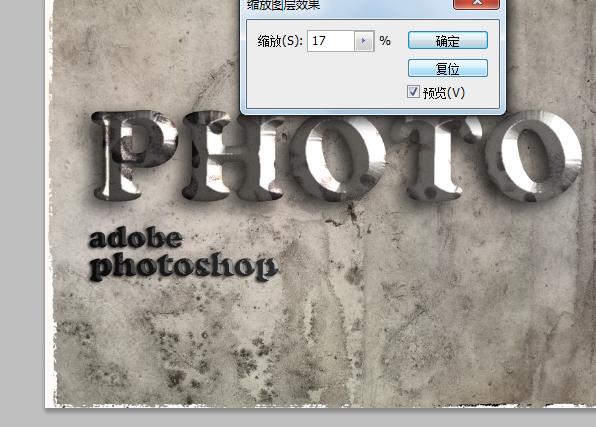Toggle the 预览(V) preview checkbox

413,92
